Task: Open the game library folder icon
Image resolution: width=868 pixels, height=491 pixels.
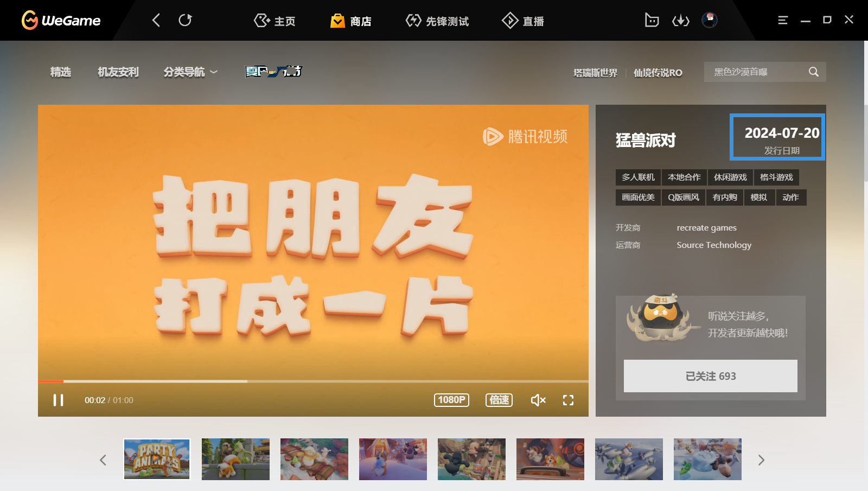Action: 652,21
